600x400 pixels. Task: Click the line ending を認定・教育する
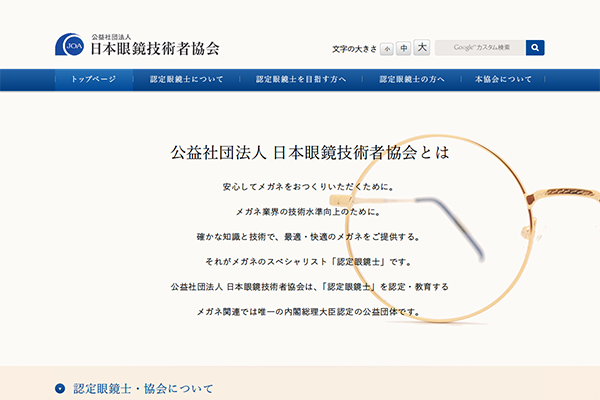309,287
